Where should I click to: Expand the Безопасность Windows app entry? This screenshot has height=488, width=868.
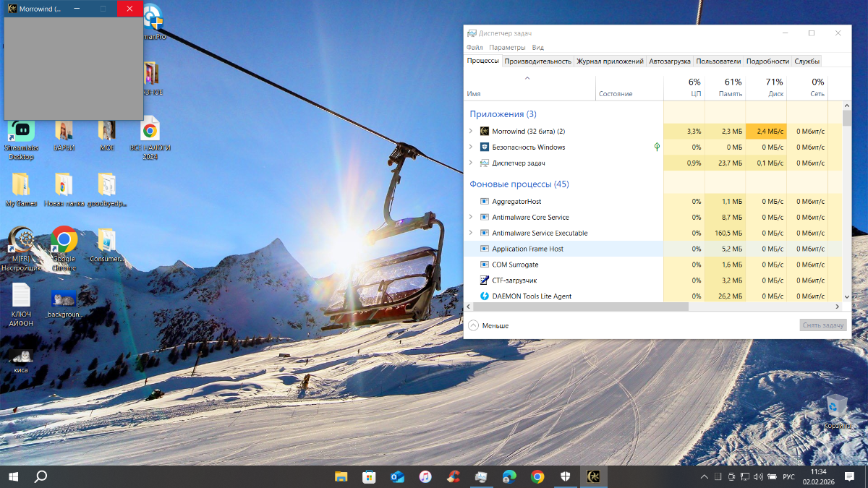pos(471,147)
